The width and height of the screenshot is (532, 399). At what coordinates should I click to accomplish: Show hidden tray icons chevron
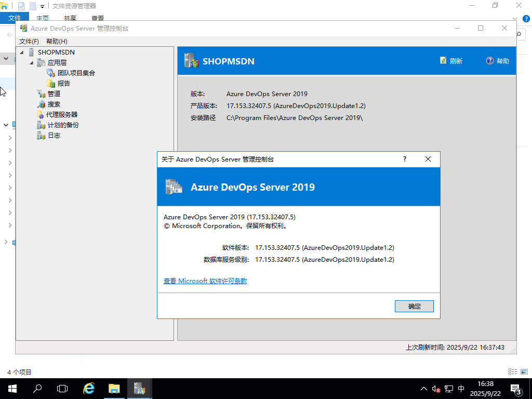[x=424, y=389]
